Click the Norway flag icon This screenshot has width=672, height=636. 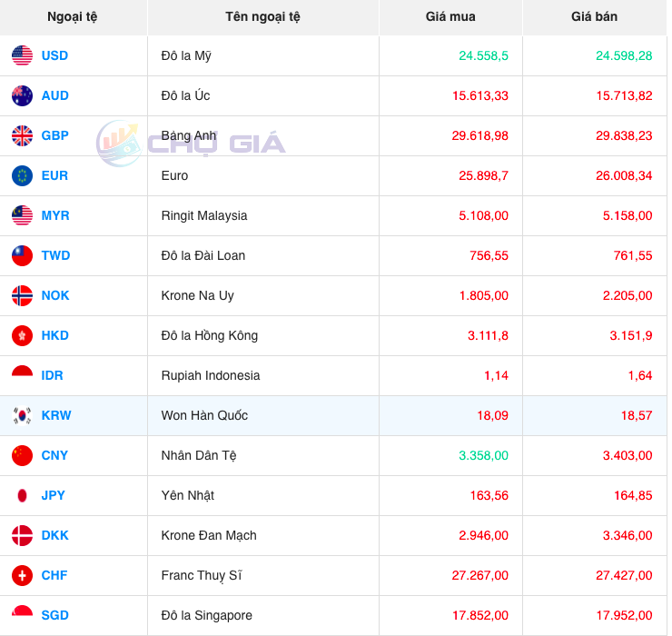22,295
